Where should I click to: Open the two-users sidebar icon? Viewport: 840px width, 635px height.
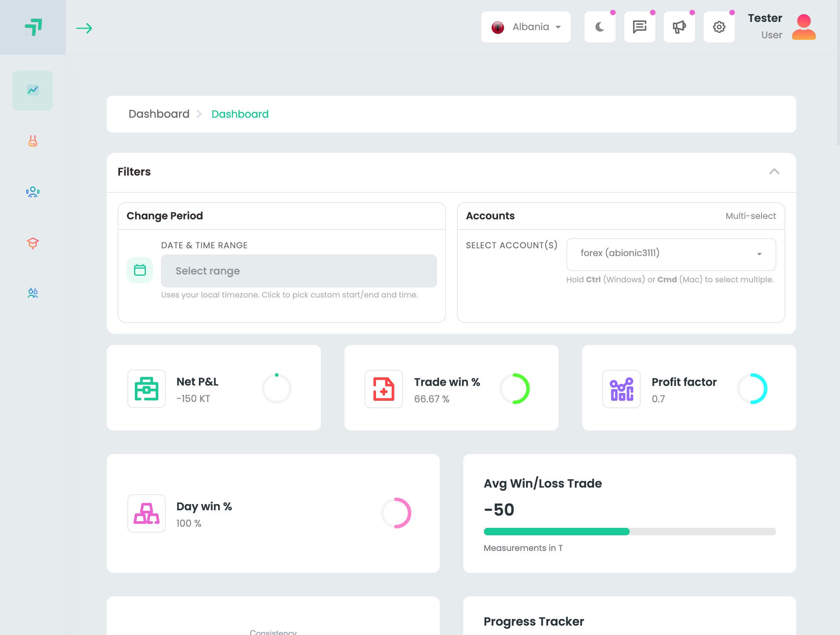point(33,293)
